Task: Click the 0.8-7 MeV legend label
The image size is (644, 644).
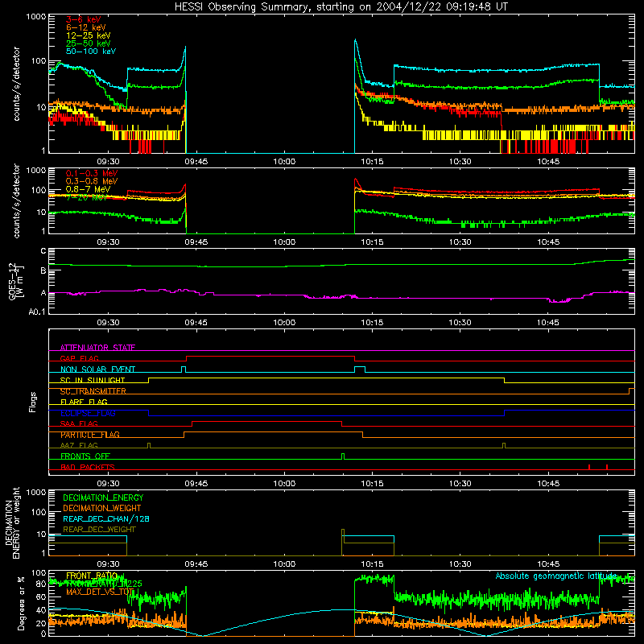Action: point(88,189)
